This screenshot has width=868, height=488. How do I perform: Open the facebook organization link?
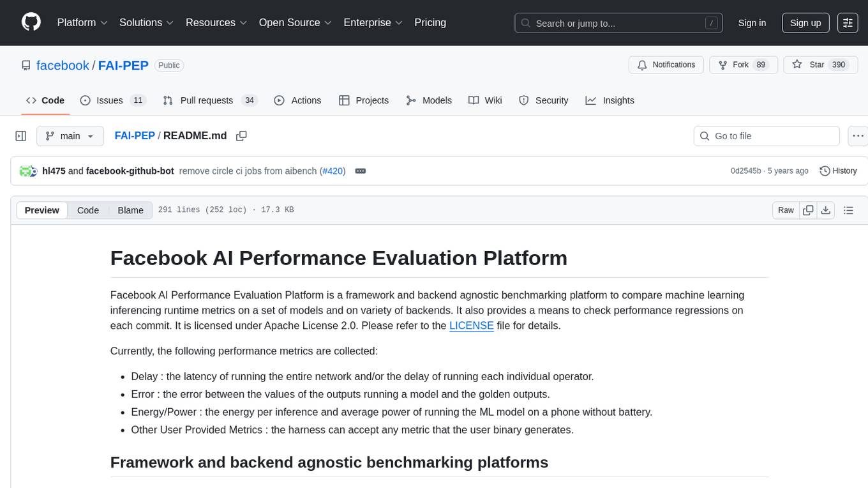pos(63,65)
